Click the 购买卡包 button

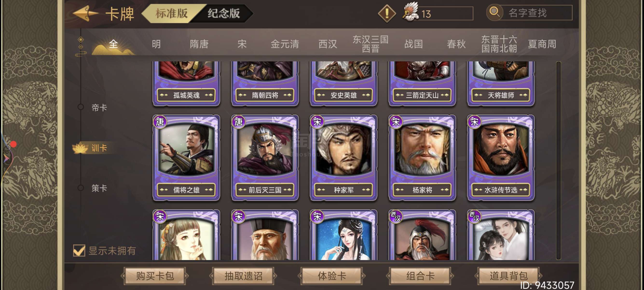(x=155, y=276)
